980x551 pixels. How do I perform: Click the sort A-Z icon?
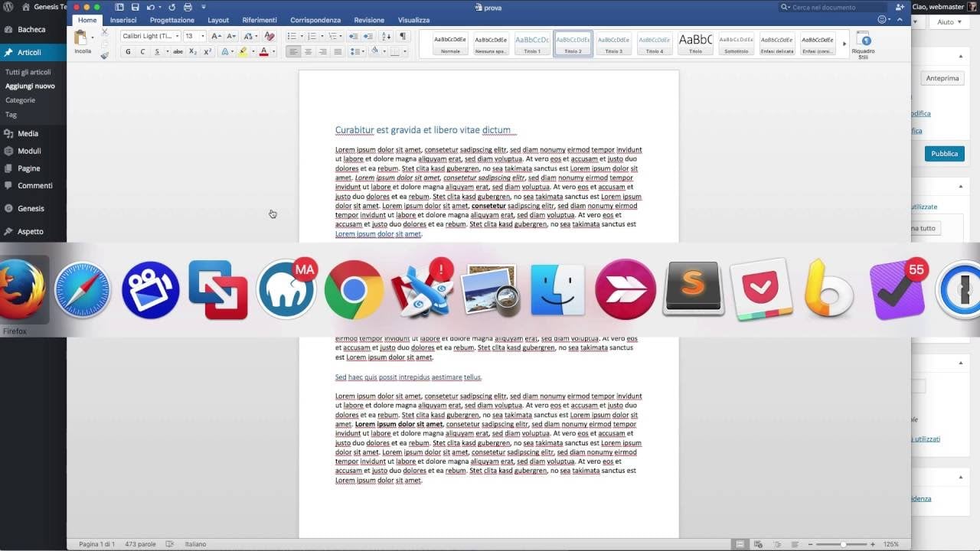386,36
